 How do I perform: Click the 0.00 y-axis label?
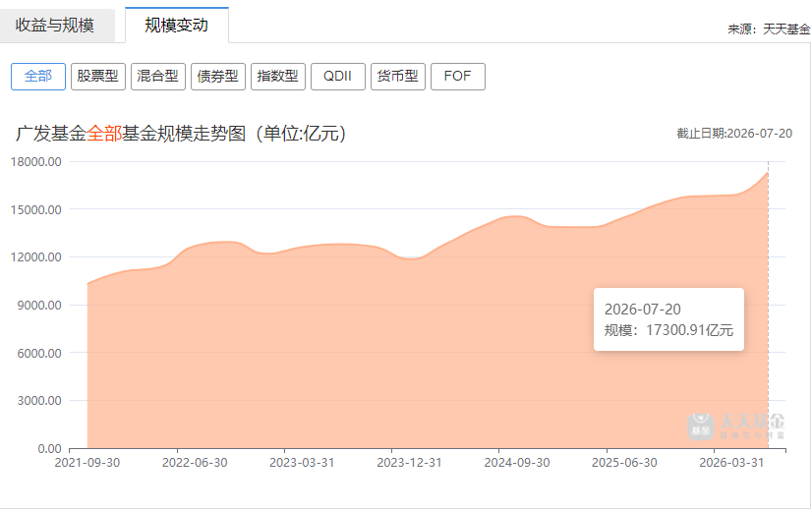[49, 449]
